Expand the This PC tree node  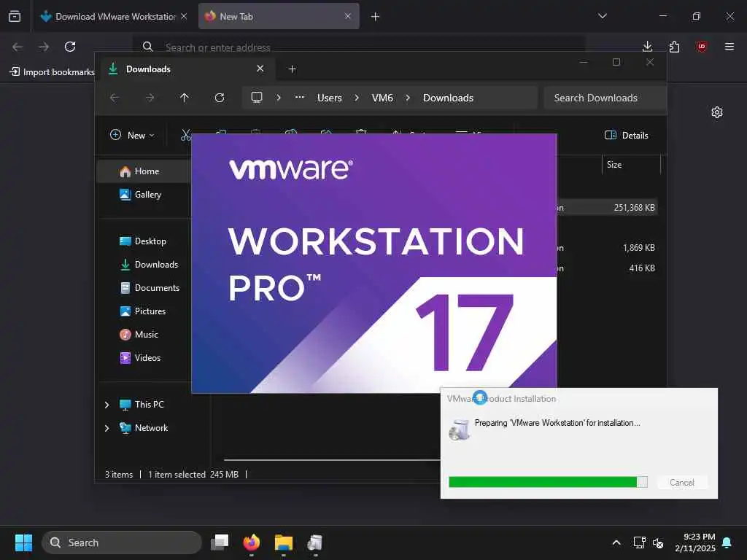pyautogui.click(x=107, y=405)
